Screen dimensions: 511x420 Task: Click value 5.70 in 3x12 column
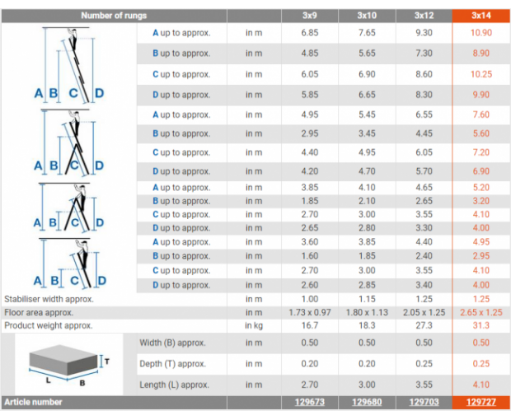point(424,171)
